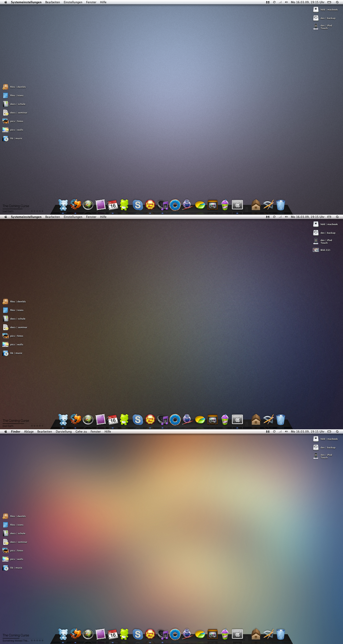Click the signal bars icon in bottom menu bar
The height and width of the screenshot is (644, 343).
point(280,432)
